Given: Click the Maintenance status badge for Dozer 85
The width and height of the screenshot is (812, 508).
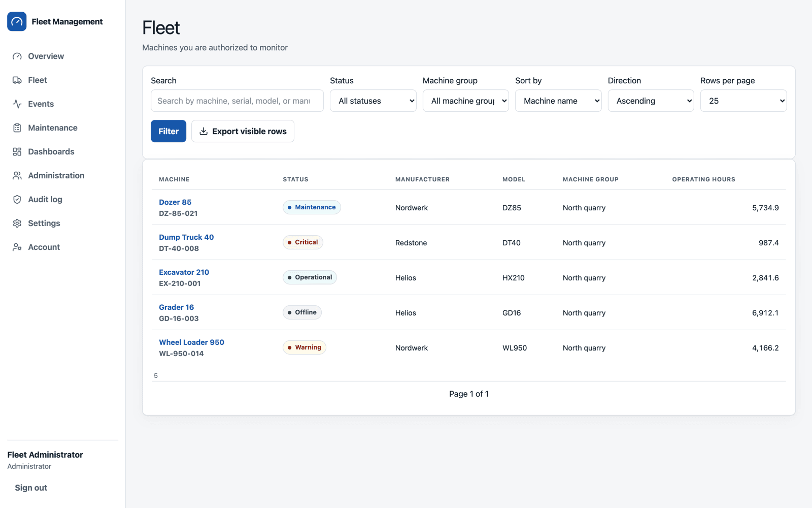Looking at the screenshot, I should click(x=312, y=207).
